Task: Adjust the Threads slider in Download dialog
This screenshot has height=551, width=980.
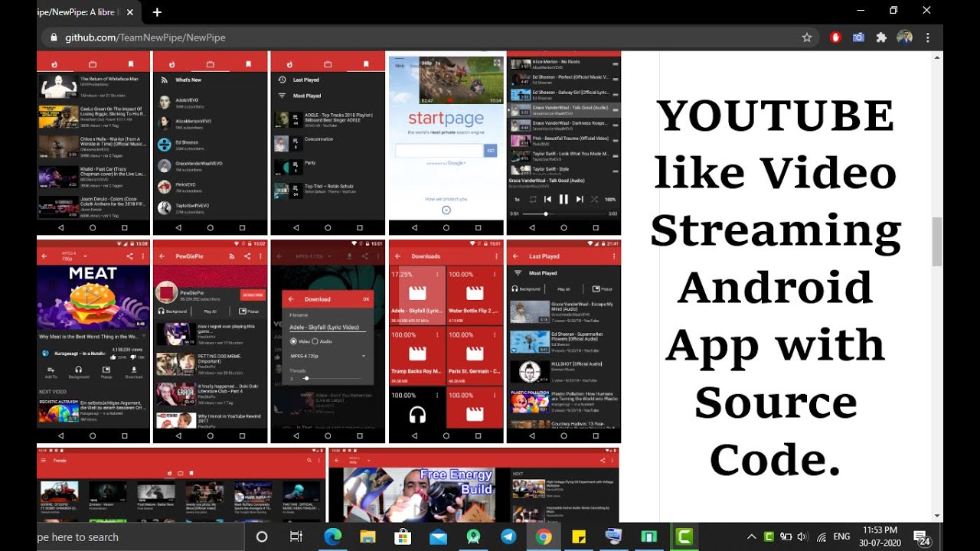Action: (331, 378)
